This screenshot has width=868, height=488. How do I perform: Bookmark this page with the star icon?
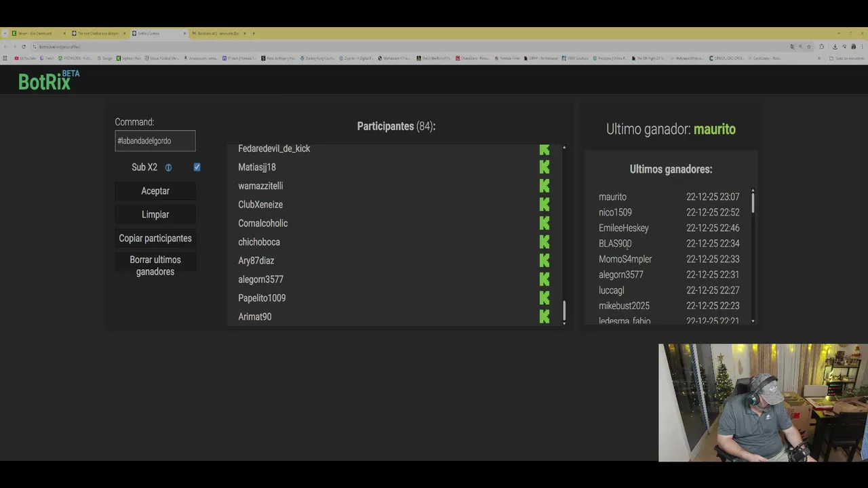pyautogui.click(x=809, y=47)
